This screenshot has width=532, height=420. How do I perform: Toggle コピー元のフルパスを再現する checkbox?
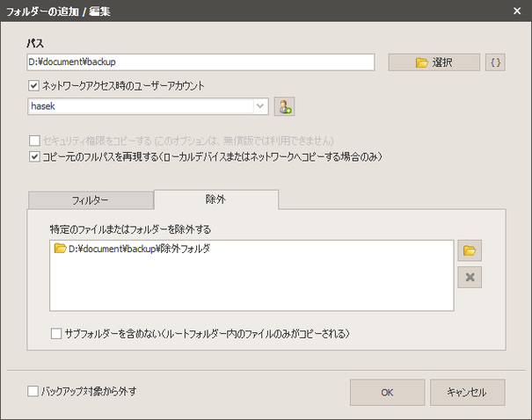click(x=34, y=156)
